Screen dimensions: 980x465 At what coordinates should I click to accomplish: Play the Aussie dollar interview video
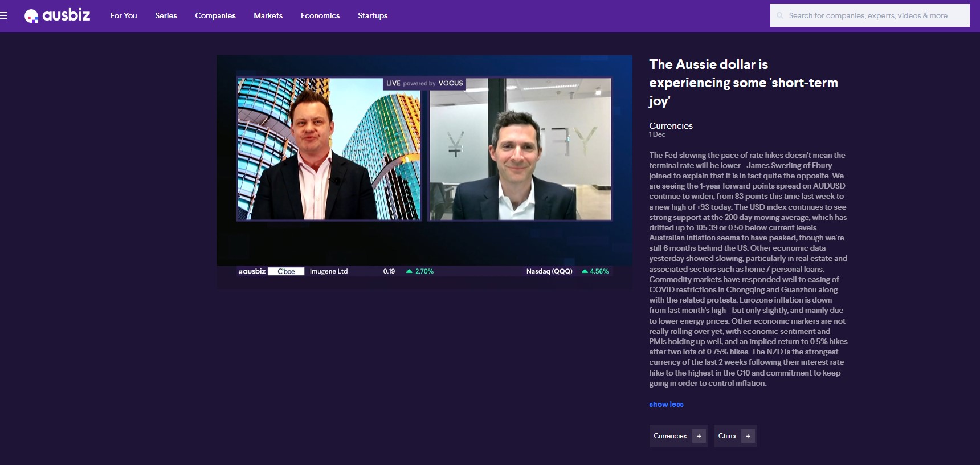click(424, 172)
